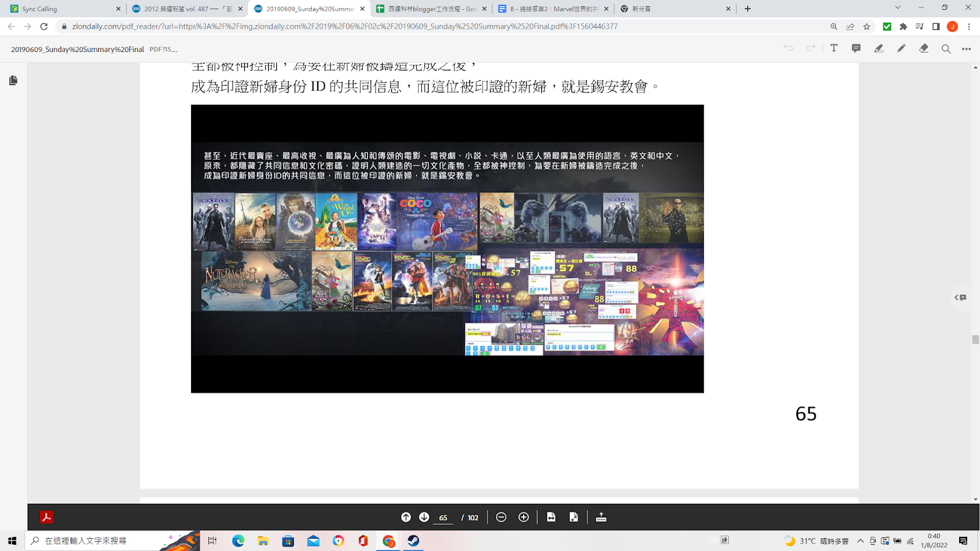980x551 pixels.
Task: Open Task View on the taskbar
Action: tap(212, 541)
